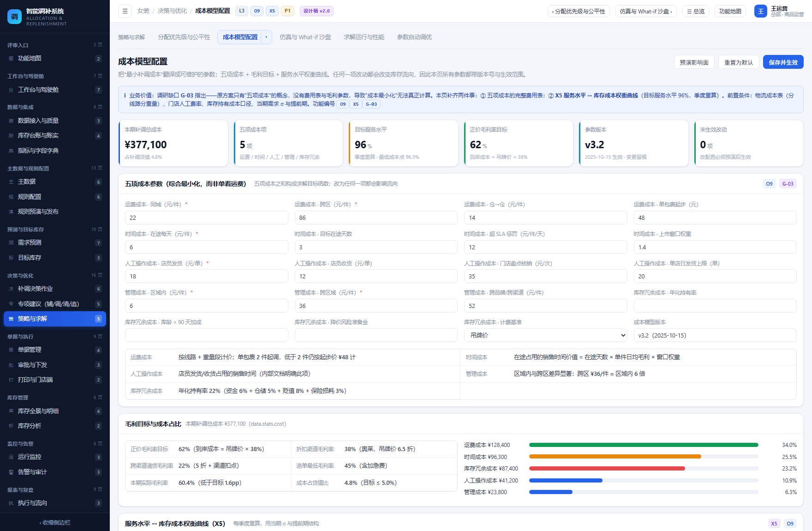
Task: Open the 总览 button in header
Action: pyautogui.click(x=696, y=11)
